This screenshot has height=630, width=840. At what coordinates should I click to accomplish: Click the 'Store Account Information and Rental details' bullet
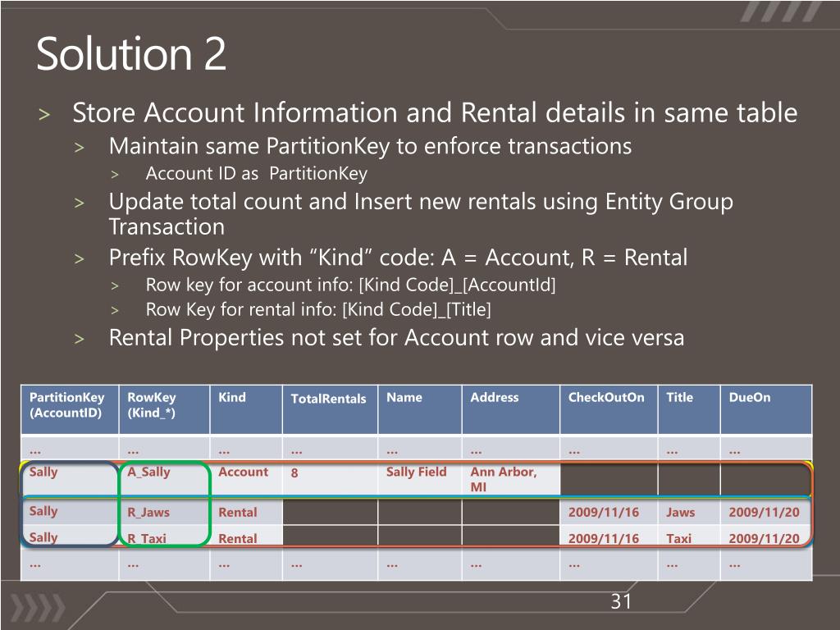click(x=435, y=112)
